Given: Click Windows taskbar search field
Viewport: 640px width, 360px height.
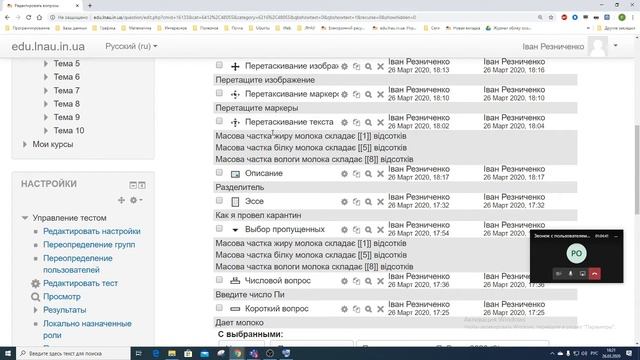Looking at the screenshot, I should 73,353.
